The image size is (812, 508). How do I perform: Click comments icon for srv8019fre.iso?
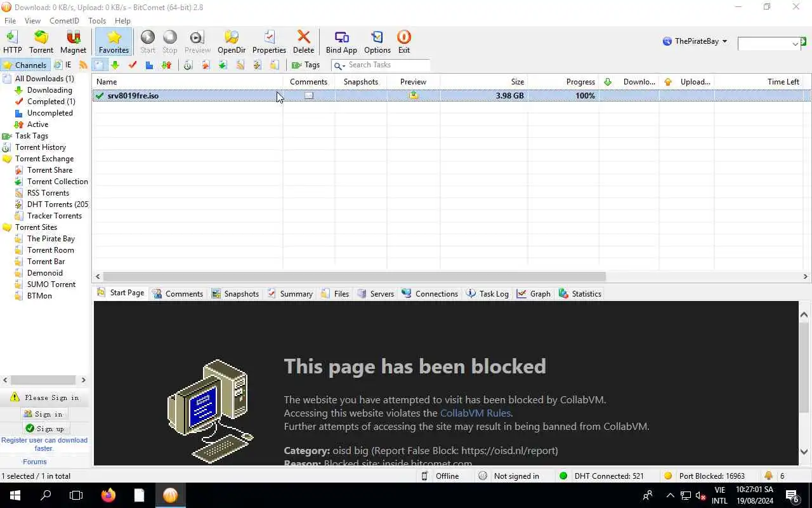309,96
